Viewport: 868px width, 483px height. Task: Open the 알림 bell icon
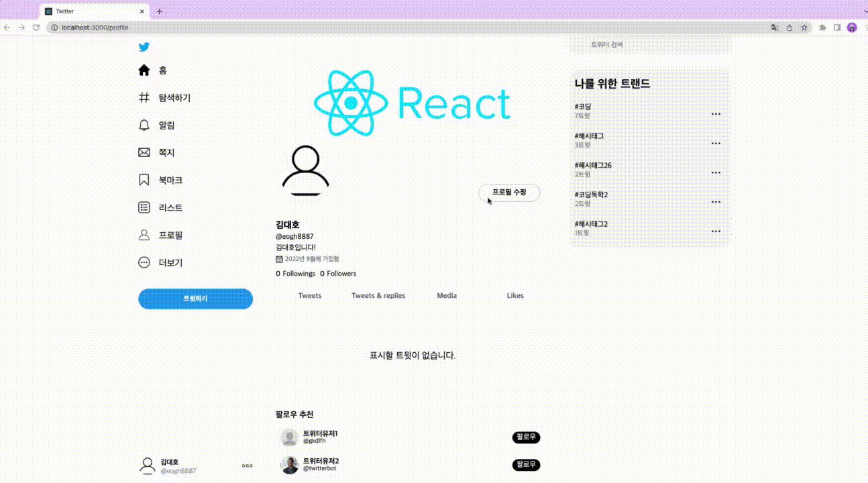click(144, 125)
